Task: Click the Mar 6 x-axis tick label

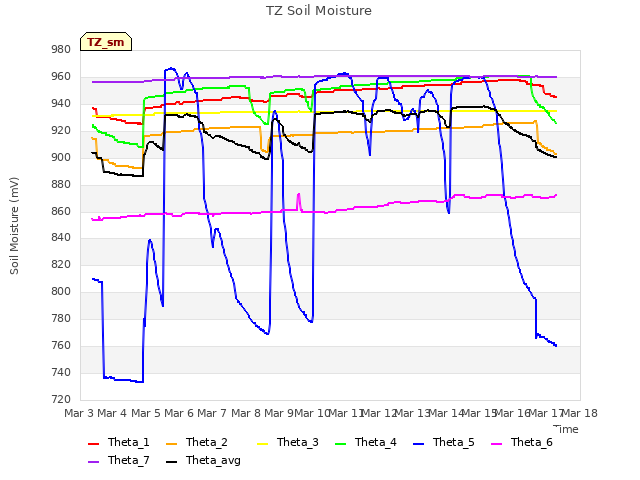Action: (x=179, y=413)
